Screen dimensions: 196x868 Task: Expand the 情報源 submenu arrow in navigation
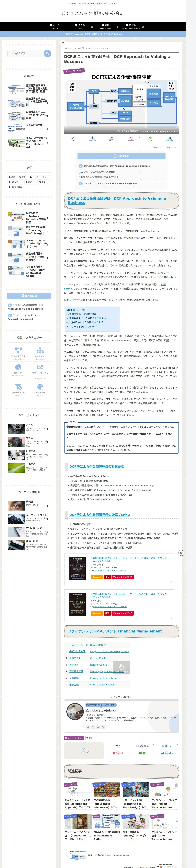coord(143,27)
